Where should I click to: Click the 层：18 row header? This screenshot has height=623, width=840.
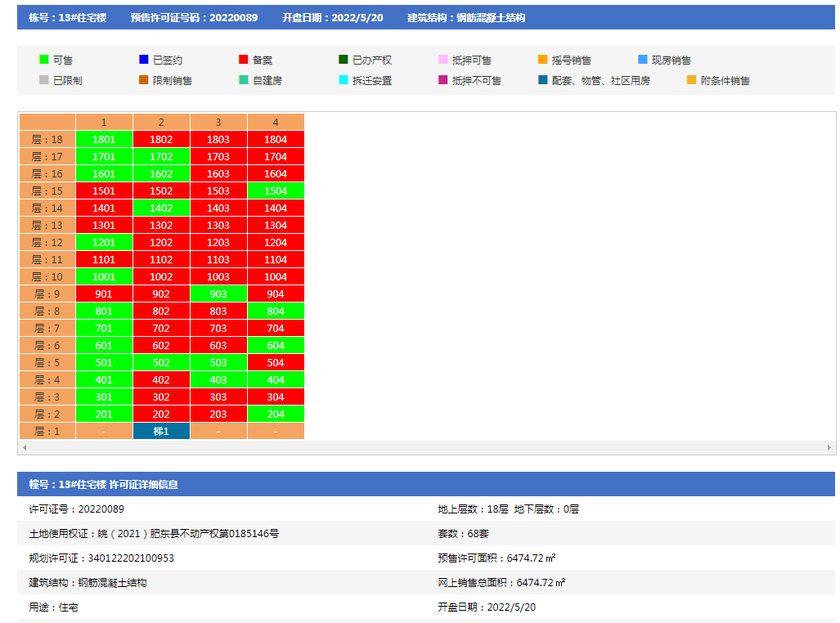[47, 139]
